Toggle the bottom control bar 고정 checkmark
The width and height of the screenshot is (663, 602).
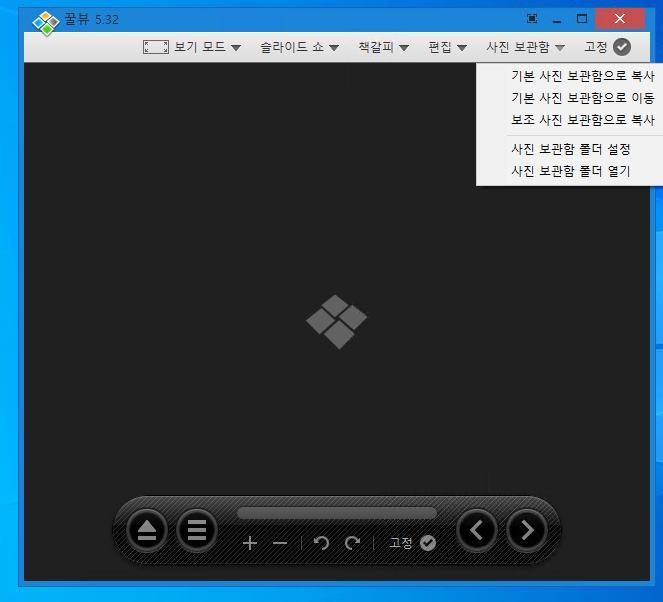(428, 543)
